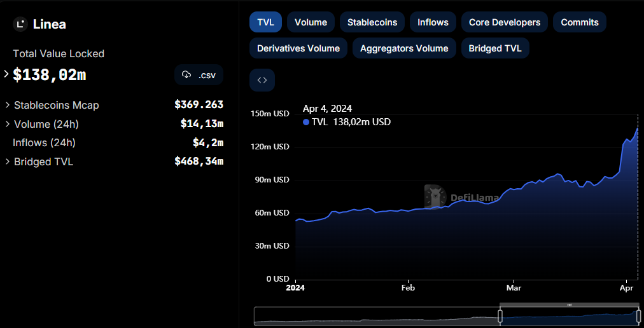Click the Mar x-axis label

[x=514, y=288]
